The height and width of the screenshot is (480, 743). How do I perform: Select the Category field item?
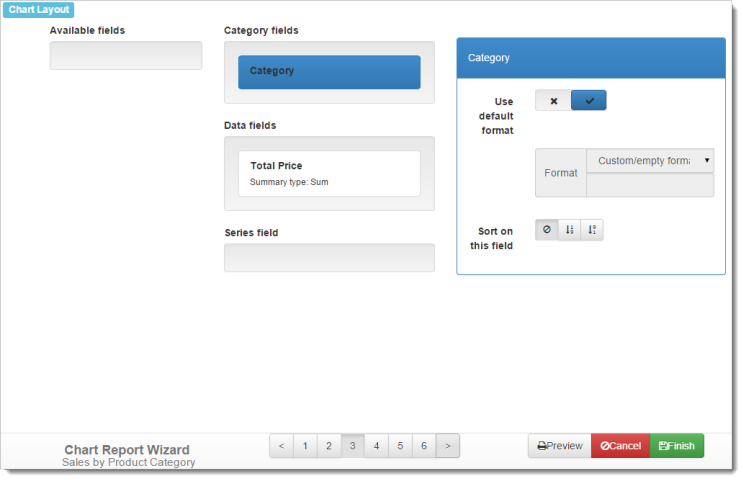(x=329, y=72)
